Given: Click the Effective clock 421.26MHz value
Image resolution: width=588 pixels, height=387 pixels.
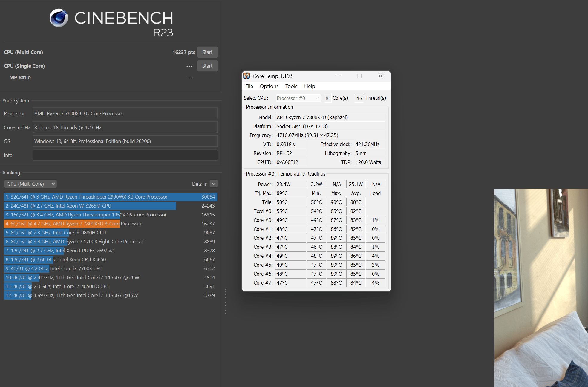Looking at the screenshot, I should pyautogui.click(x=369, y=144).
